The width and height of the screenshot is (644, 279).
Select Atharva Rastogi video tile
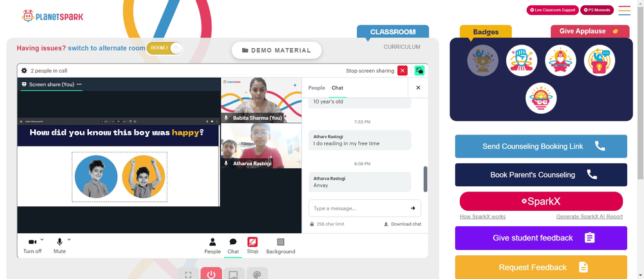click(x=261, y=146)
